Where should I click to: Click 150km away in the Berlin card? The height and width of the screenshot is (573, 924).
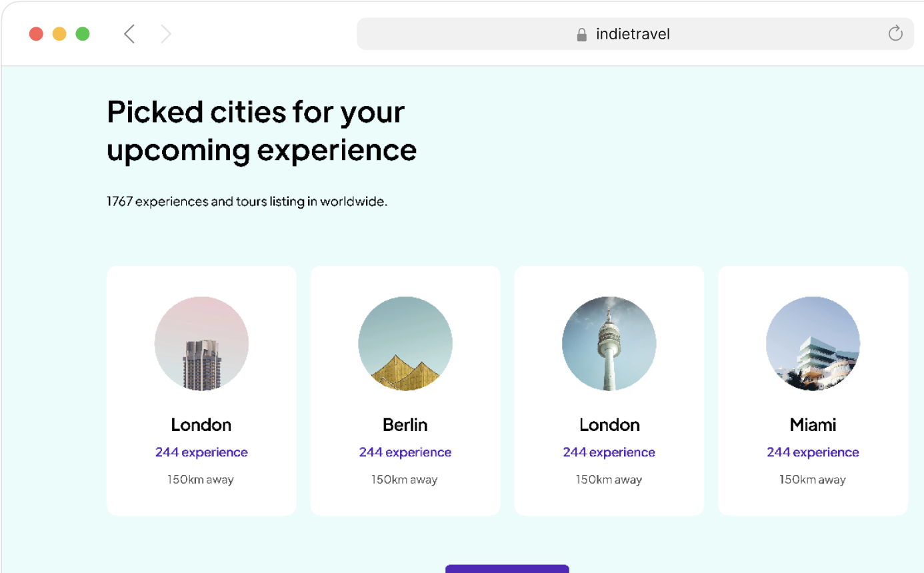(405, 480)
